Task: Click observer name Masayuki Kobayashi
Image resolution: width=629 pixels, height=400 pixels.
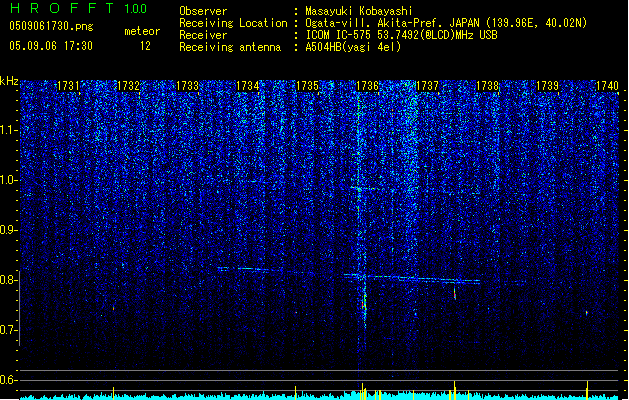Action: coord(359,11)
